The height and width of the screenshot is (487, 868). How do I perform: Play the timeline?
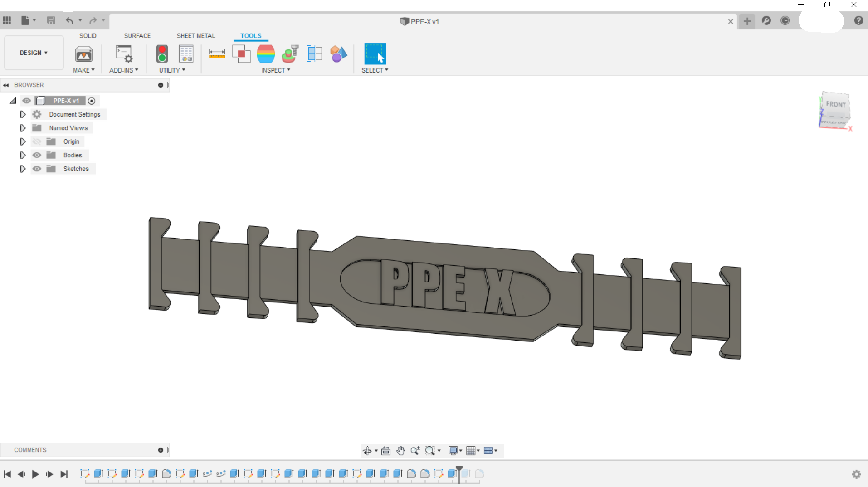pyautogui.click(x=35, y=474)
